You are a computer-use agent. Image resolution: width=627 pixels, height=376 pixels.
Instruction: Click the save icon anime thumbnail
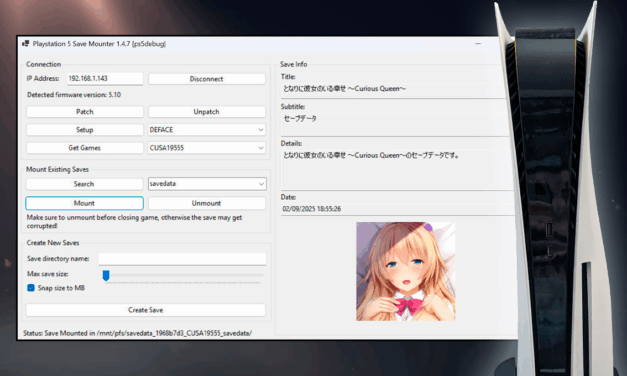405,271
